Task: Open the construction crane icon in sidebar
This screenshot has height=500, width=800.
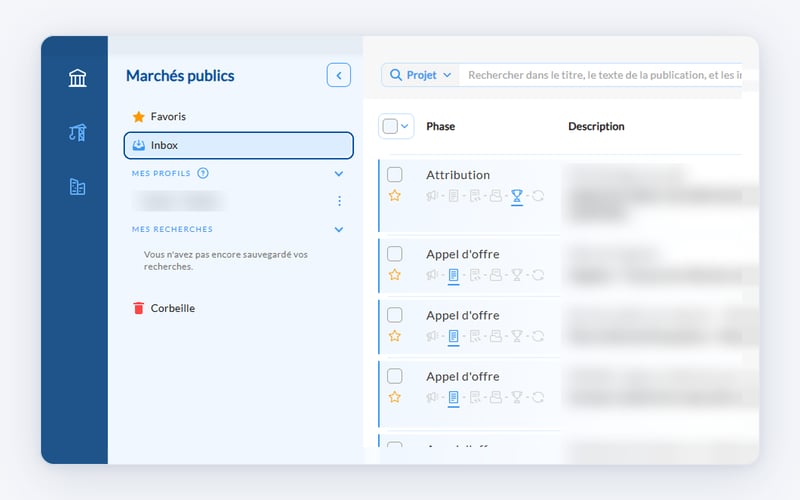Action: click(x=78, y=133)
